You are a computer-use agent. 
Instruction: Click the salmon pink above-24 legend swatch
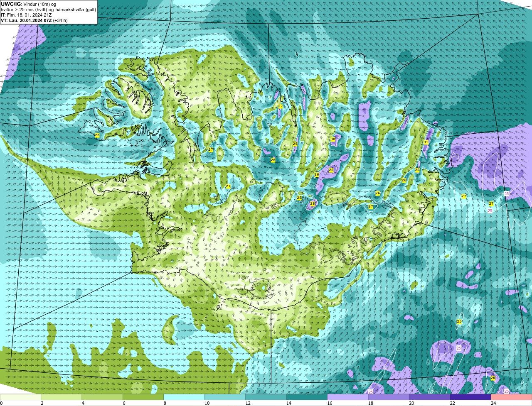(512, 397)
